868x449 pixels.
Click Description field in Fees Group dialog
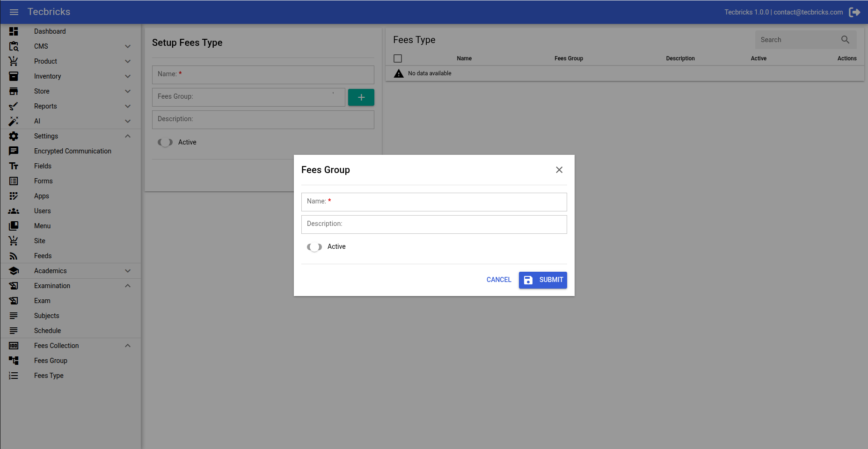[x=434, y=224]
